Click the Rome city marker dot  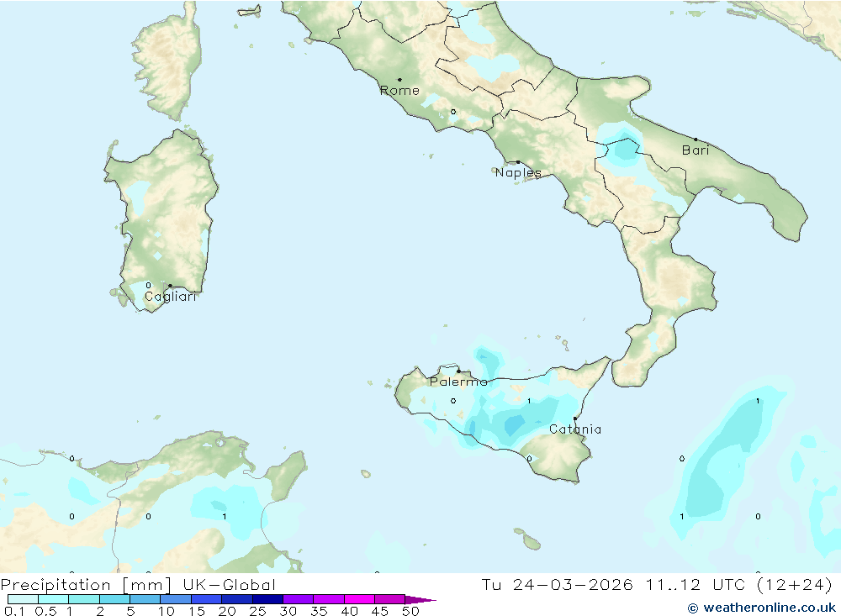[x=399, y=80]
